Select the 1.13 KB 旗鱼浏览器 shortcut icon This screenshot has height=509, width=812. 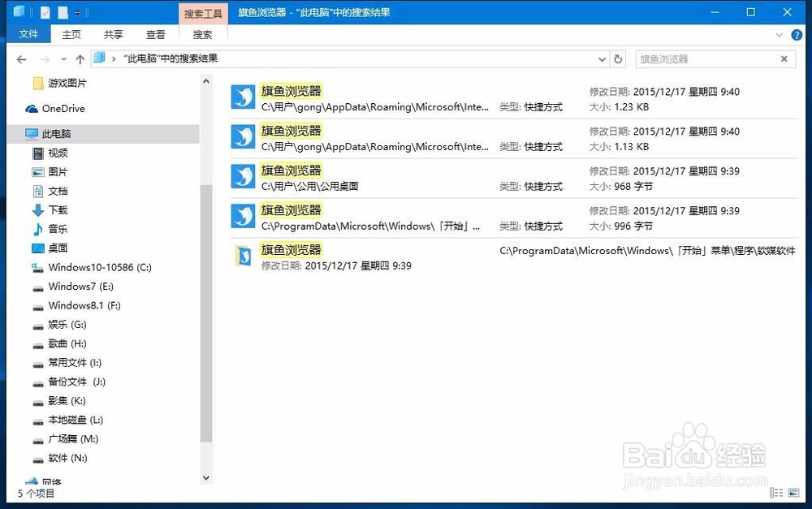tap(243, 136)
